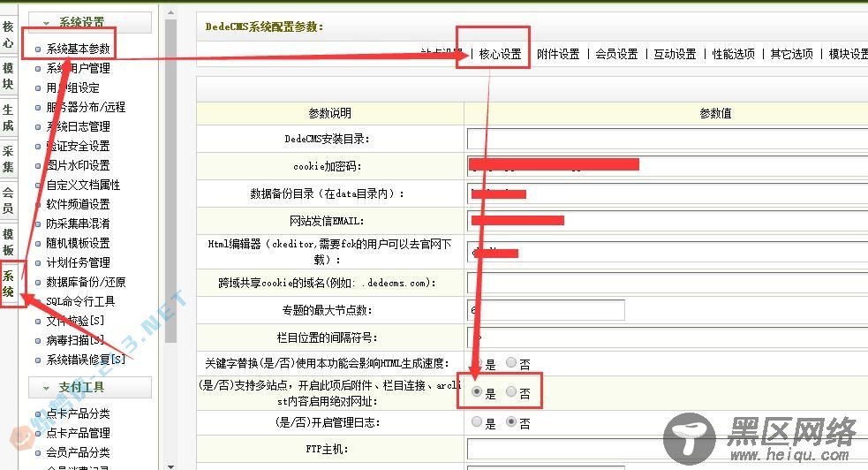This screenshot has height=470, width=868.
Task: Open 服务器分布/远程 link
Action: tap(86, 107)
